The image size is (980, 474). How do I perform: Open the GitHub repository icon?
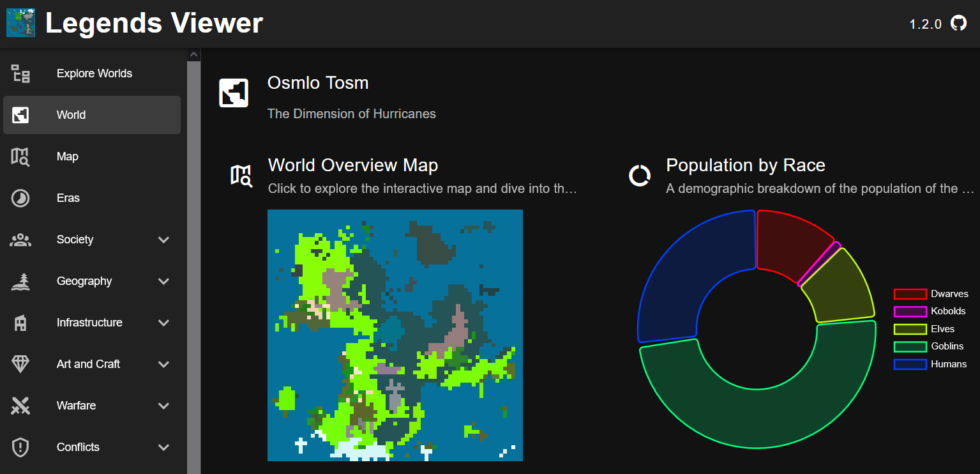(x=958, y=24)
